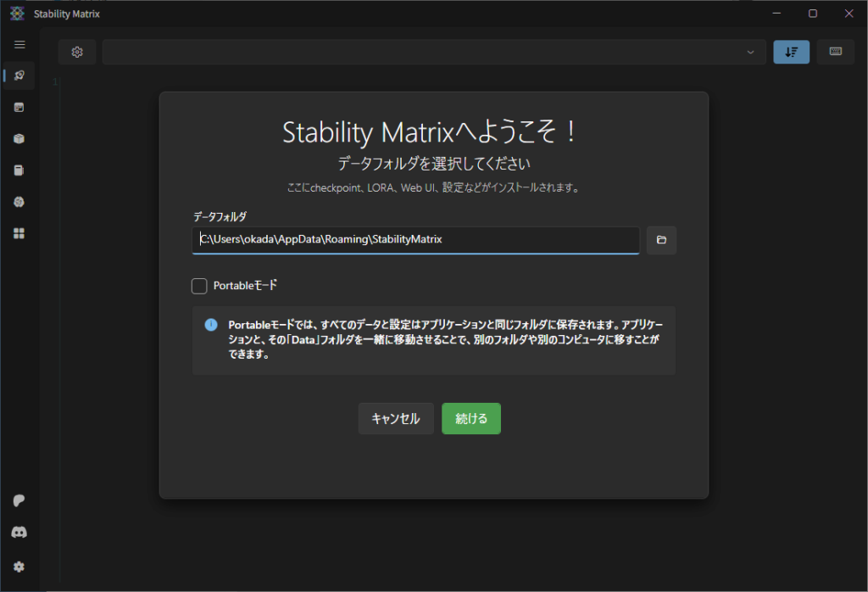
Task: Toggle the auto-scroll sort button
Action: (791, 52)
